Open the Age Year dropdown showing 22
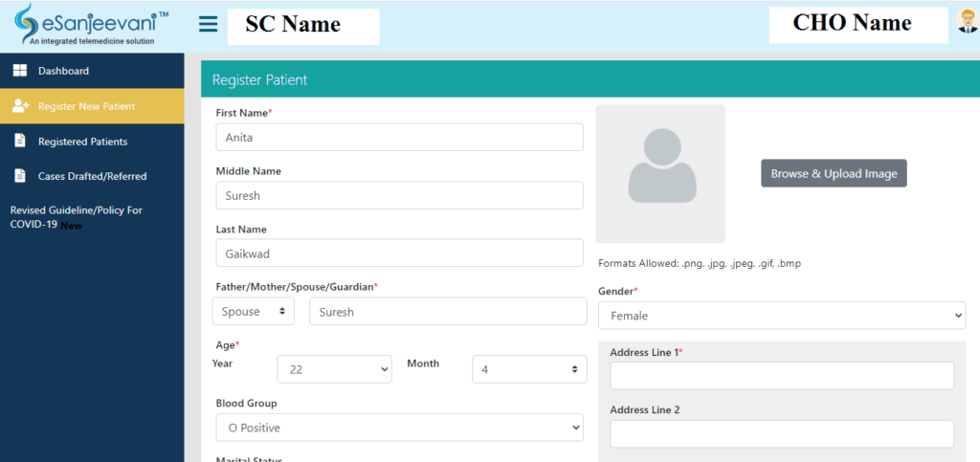 (334, 369)
